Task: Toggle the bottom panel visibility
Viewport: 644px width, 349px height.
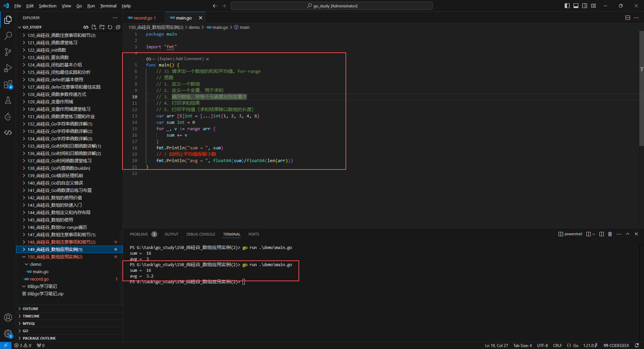Action: 576,6
